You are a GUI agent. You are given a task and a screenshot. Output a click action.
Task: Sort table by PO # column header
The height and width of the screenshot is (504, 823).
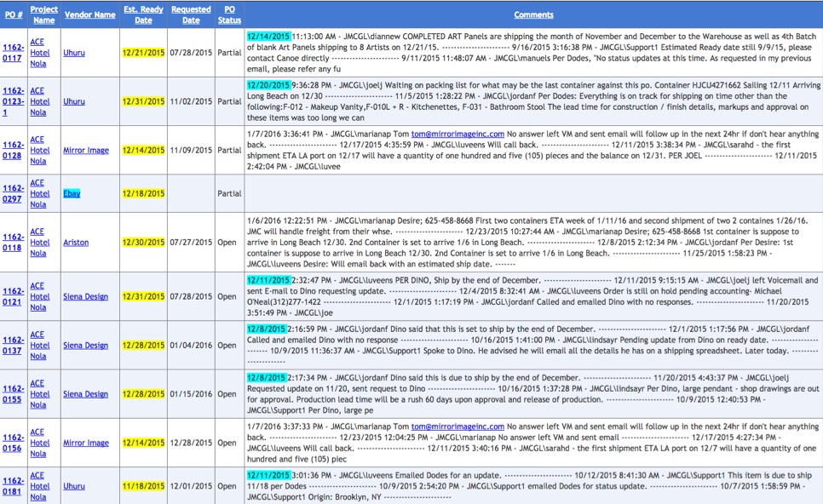click(x=13, y=14)
